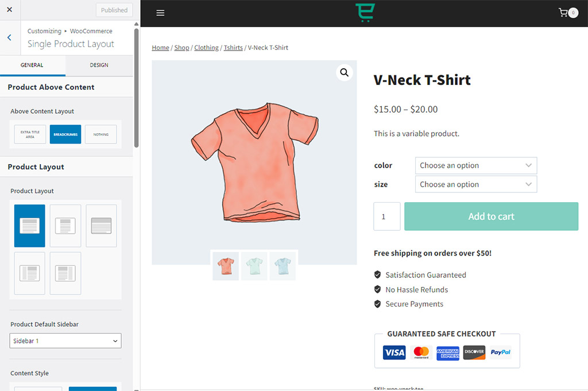Close the Customizer with the X icon
This screenshot has height=391, width=588.
tap(9, 10)
